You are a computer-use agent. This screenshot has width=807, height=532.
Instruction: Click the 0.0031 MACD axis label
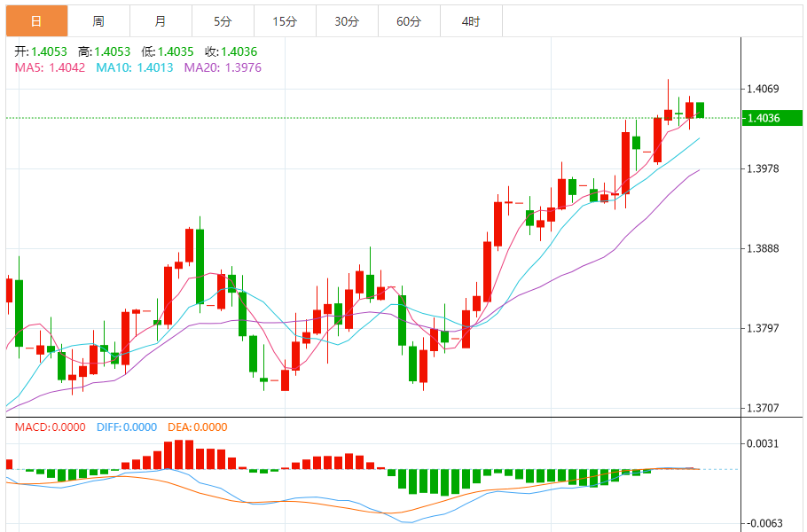(x=763, y=443)
